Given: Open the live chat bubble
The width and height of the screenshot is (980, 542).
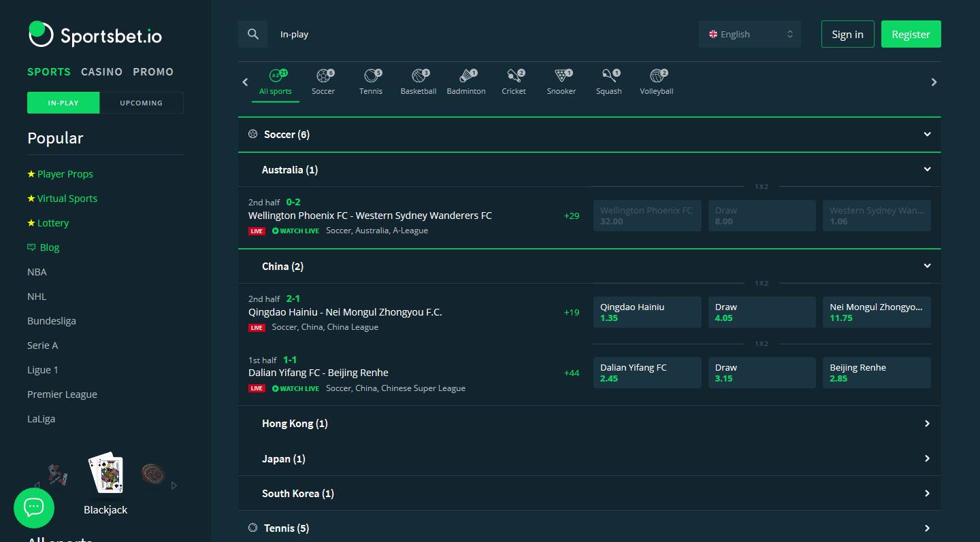Looking at the screenshot, I should pyautogui.click(x=34, y=507).
